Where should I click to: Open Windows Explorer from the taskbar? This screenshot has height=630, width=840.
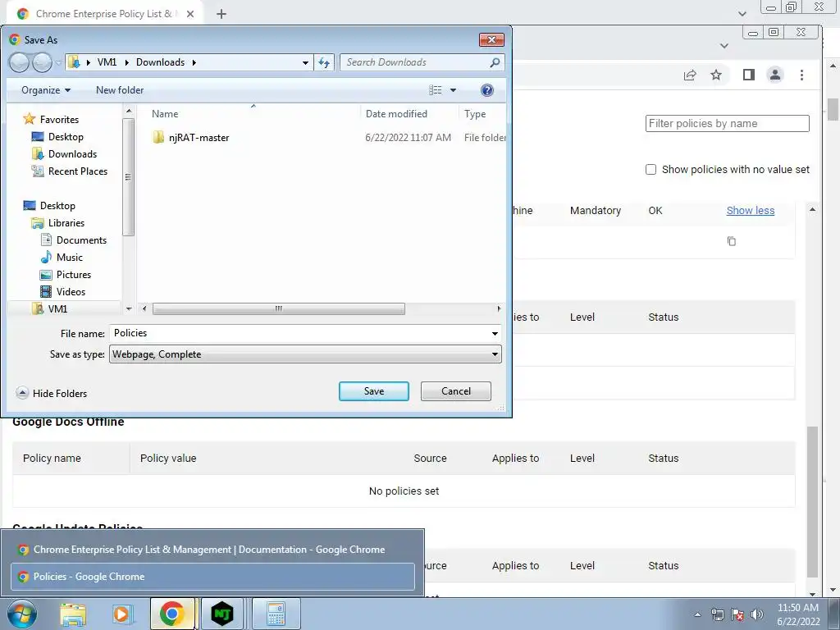(x=73, y=614)
